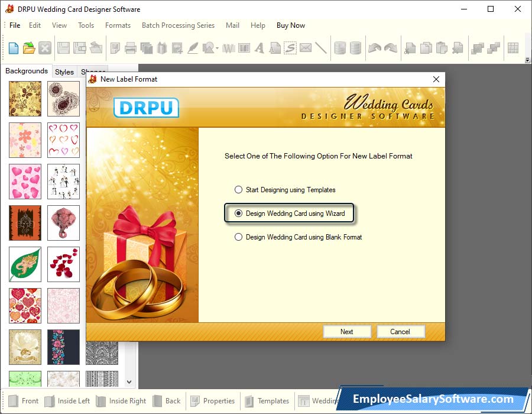Open the Tools menu

[x=86, y=25]
